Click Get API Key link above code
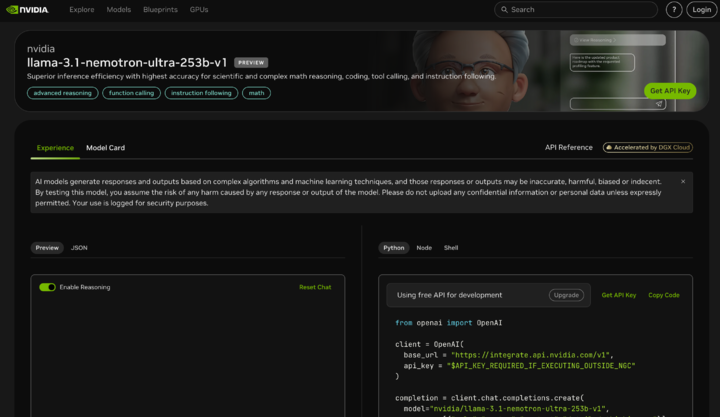 [619, 295]
